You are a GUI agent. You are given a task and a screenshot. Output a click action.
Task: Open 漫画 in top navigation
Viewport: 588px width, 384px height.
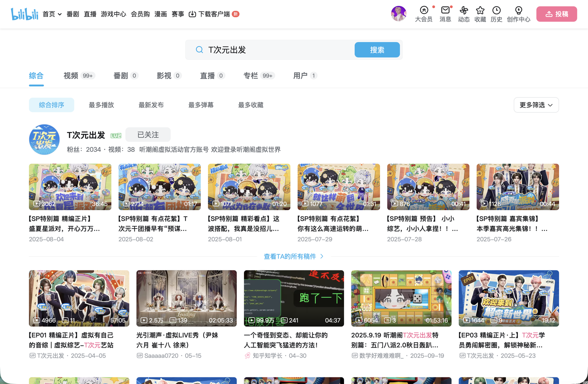(161, 14)
